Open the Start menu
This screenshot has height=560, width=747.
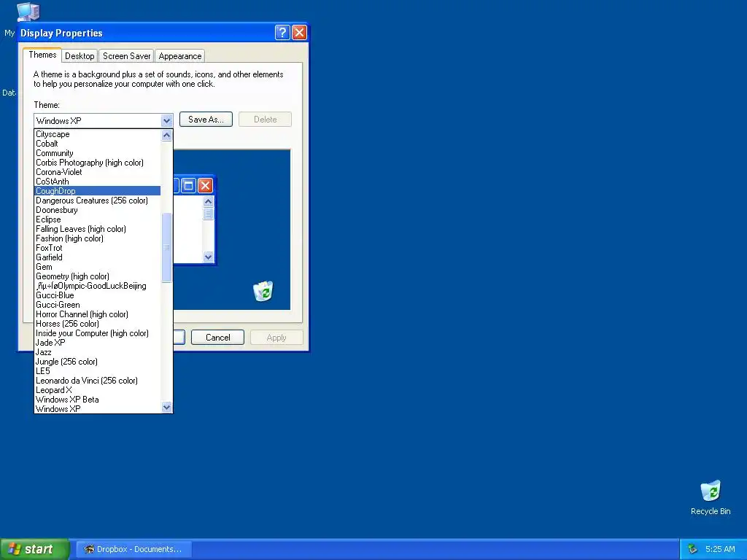35,549
